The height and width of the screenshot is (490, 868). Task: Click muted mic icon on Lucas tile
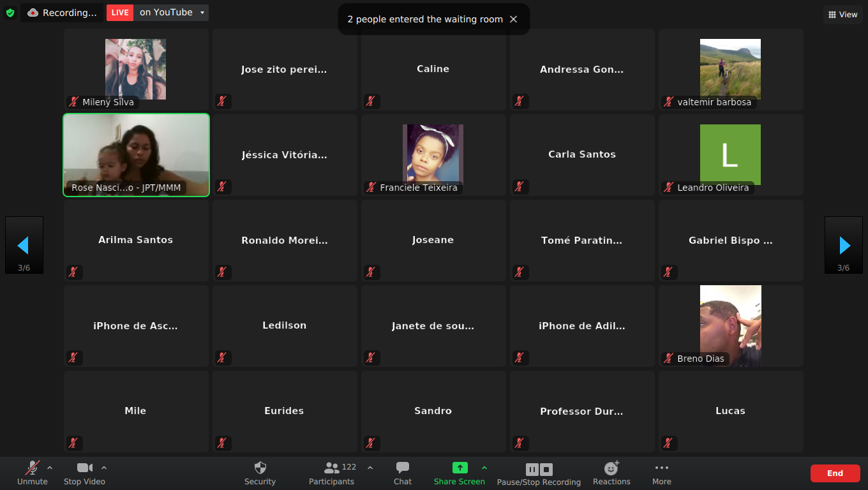click(668, 443)
